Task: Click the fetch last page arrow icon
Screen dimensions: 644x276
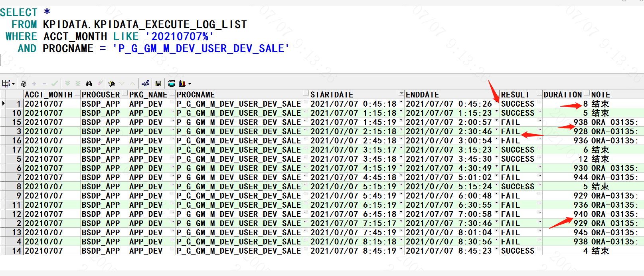Action: coord(78,83)
